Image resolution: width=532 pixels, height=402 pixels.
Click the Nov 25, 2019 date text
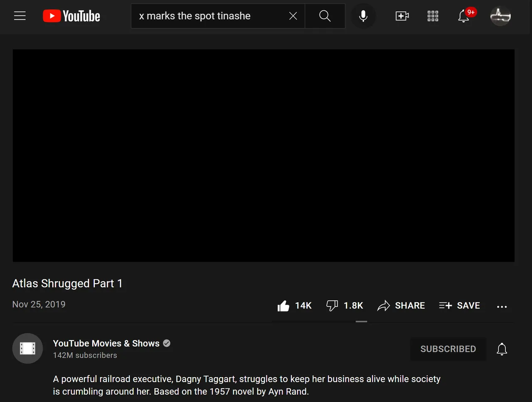pos(39,304)
